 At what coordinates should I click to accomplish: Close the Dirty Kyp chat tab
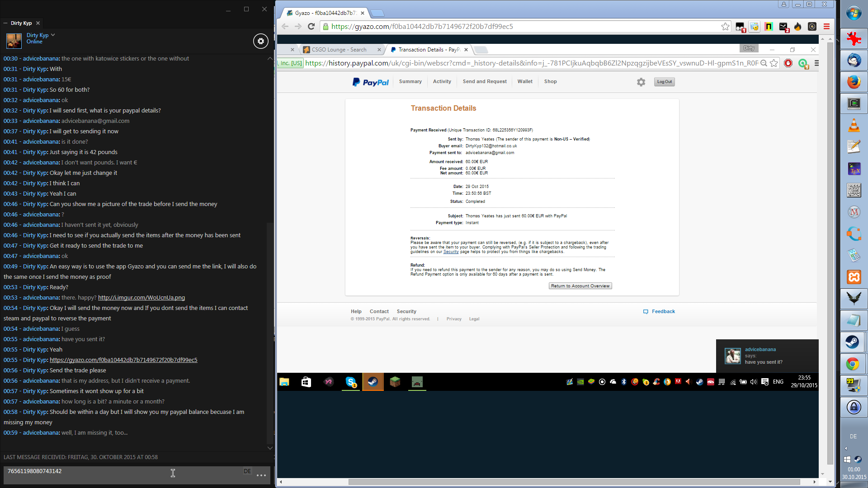[x=38, y=23]
